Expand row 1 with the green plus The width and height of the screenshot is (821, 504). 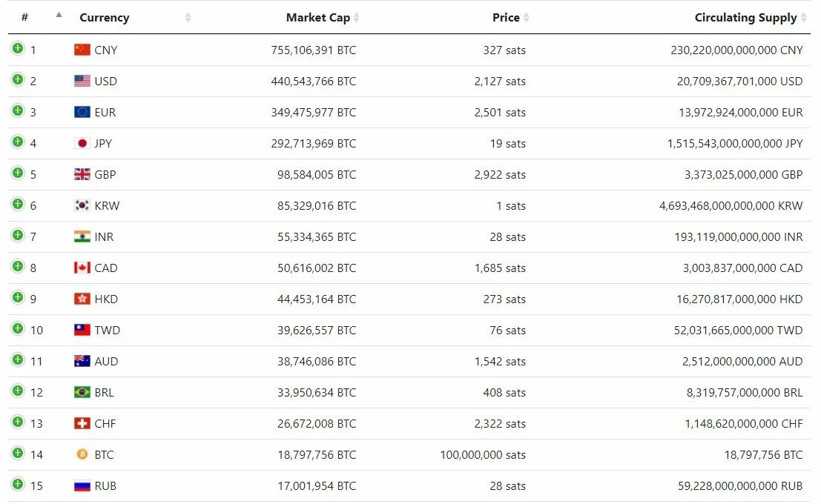(18, 49)
